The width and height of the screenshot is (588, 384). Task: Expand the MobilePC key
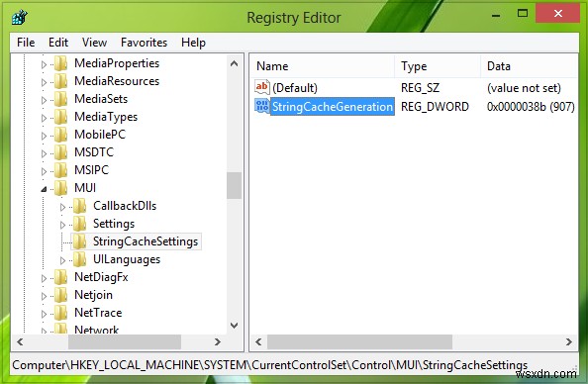pos(44,136)
